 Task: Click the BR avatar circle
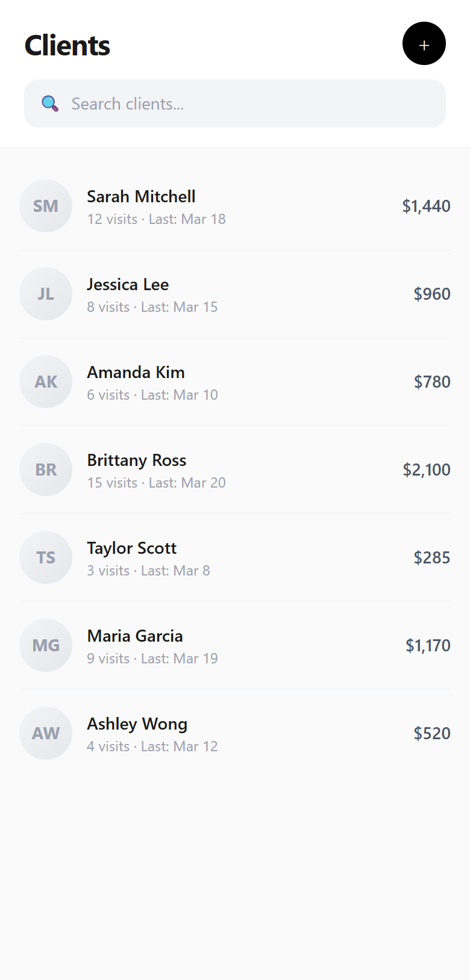coord(46,470)
